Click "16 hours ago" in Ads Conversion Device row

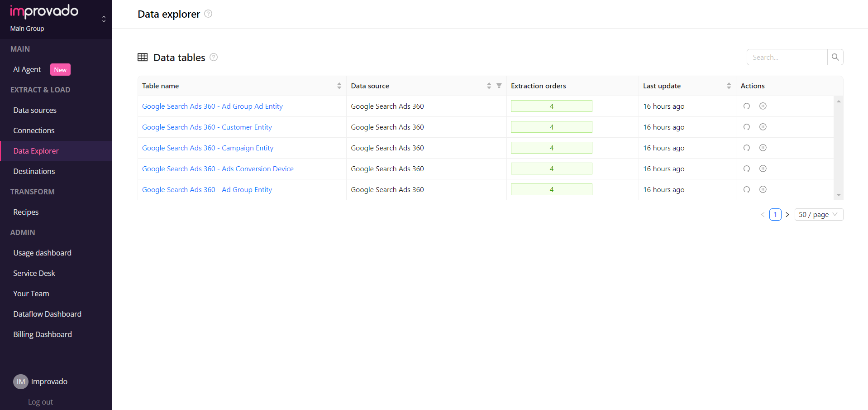(x=663, y=169)
